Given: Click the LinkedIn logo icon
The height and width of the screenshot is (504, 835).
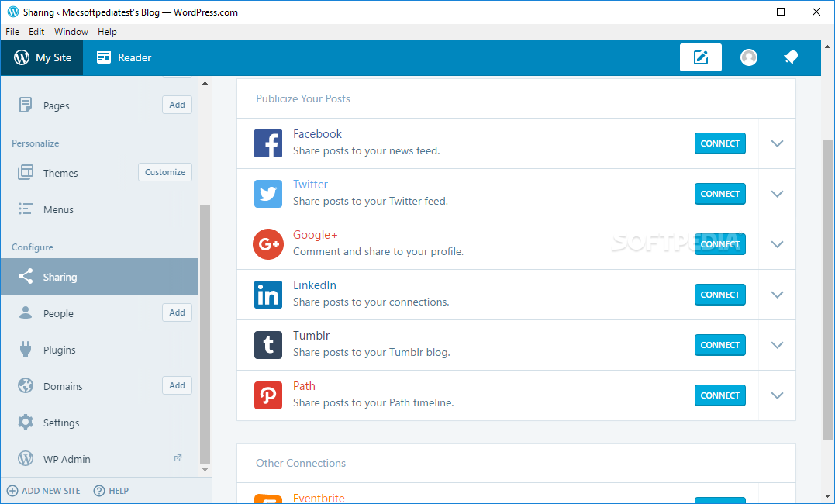Looking at the screenshot, I should click(x=267, y=295).
